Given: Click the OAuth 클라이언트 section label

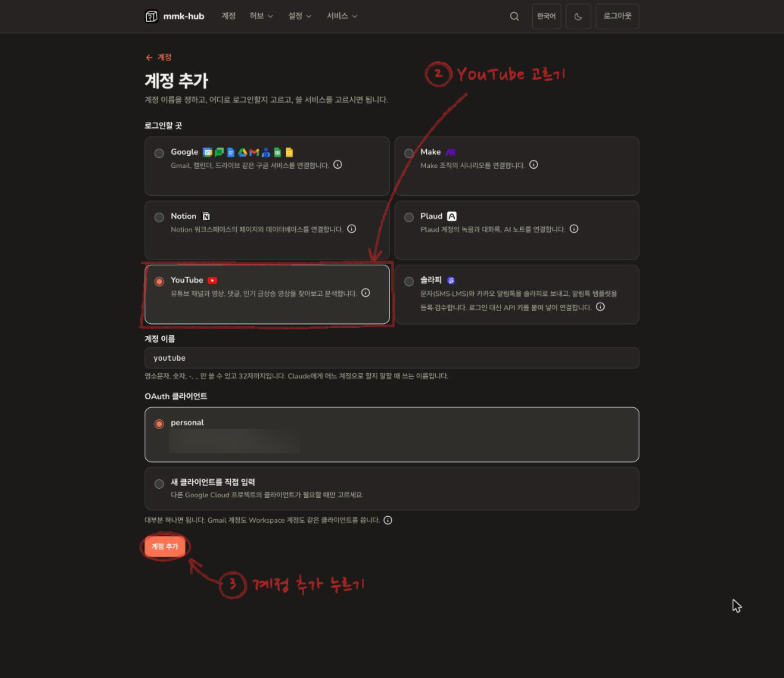Looking at the screenshot, I should (175, 396).
